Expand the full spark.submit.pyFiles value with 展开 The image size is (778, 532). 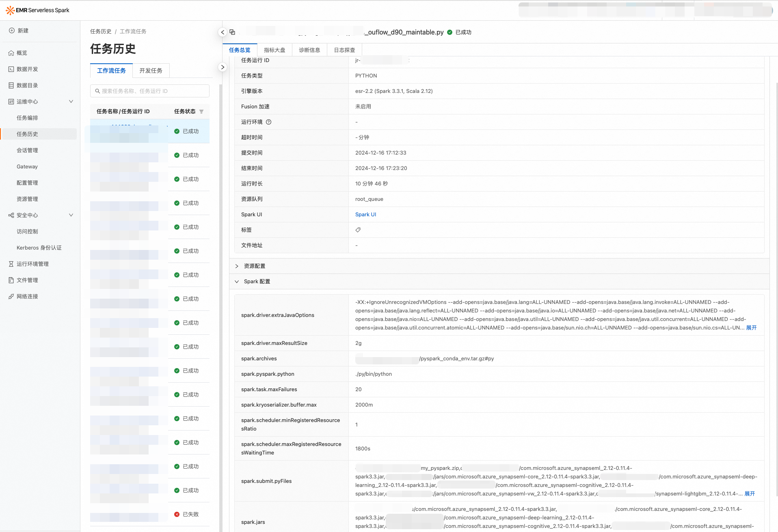point(750,494)
